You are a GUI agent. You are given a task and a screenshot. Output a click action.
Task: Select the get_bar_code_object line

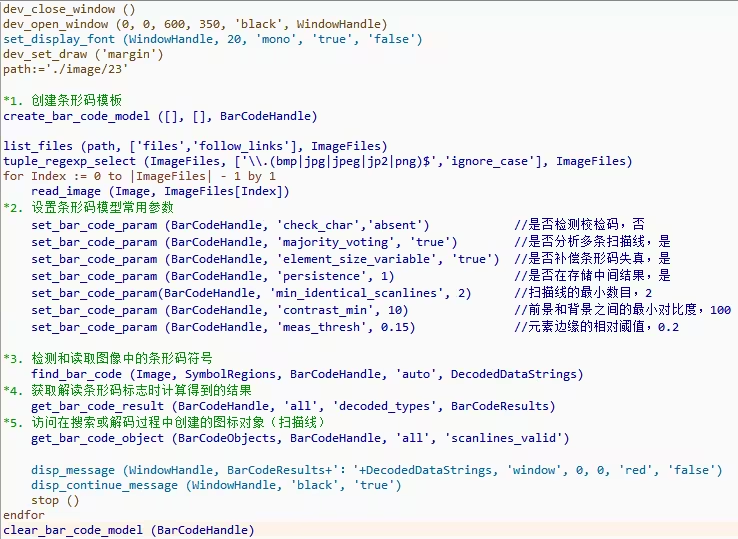click(x=300, y=438)
